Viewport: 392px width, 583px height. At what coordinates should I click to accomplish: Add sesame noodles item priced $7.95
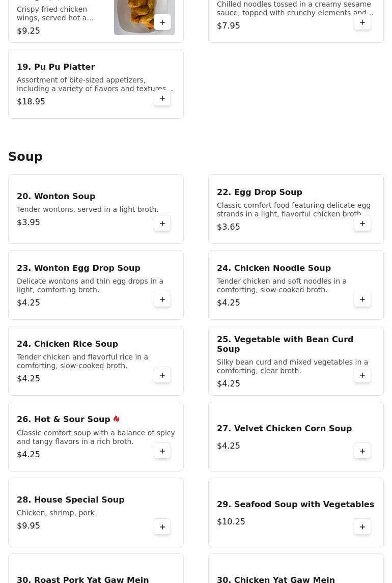[362, 22]
